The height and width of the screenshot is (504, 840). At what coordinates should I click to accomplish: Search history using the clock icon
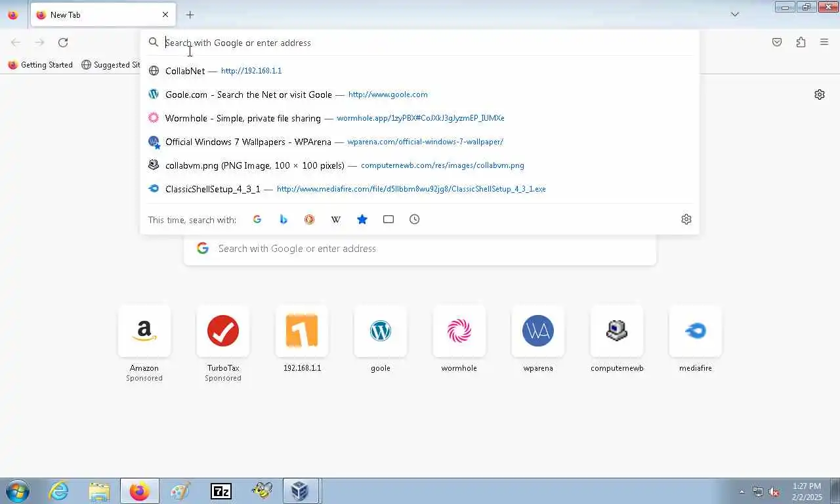415,219
